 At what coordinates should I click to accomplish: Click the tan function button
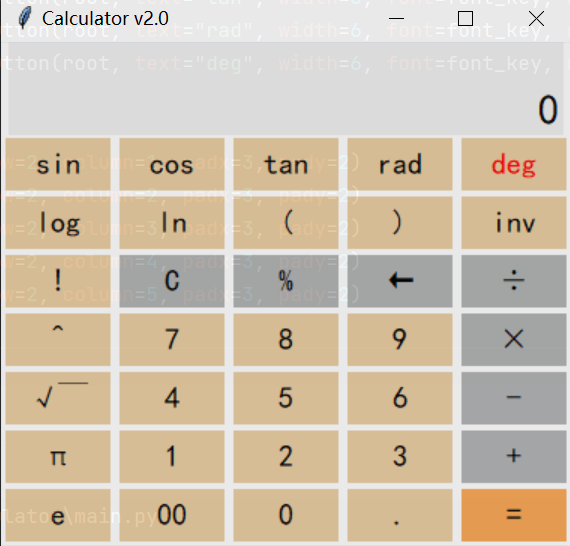point(286,164)
